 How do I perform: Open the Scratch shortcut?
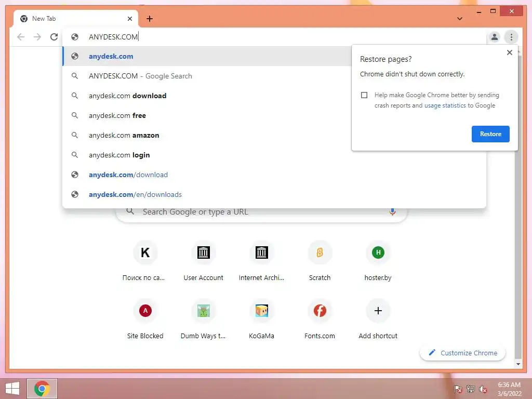tap(320, 262)
